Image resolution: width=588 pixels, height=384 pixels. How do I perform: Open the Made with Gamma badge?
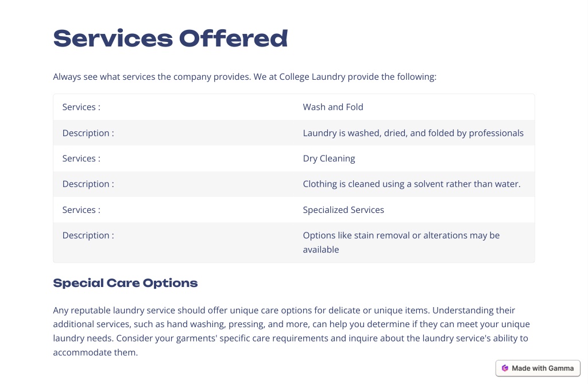coord(537,369)
